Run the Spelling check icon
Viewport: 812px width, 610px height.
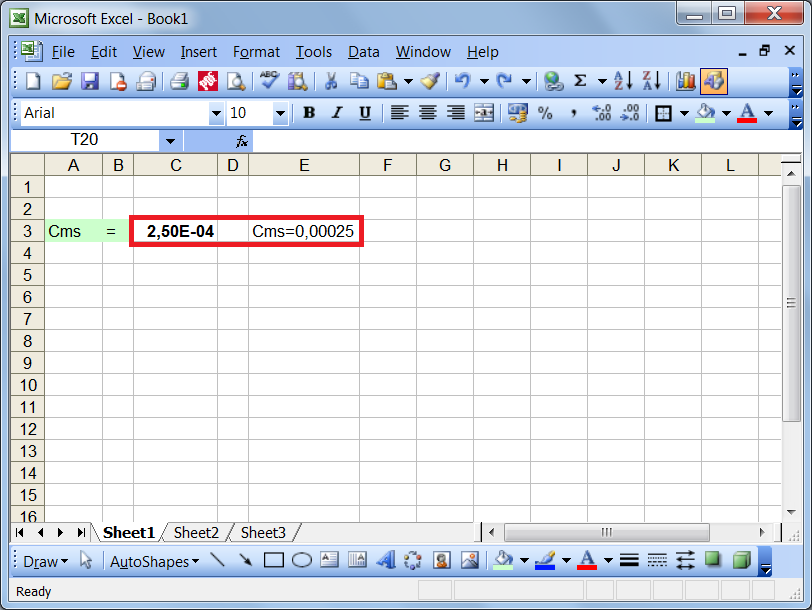(269, 81)
